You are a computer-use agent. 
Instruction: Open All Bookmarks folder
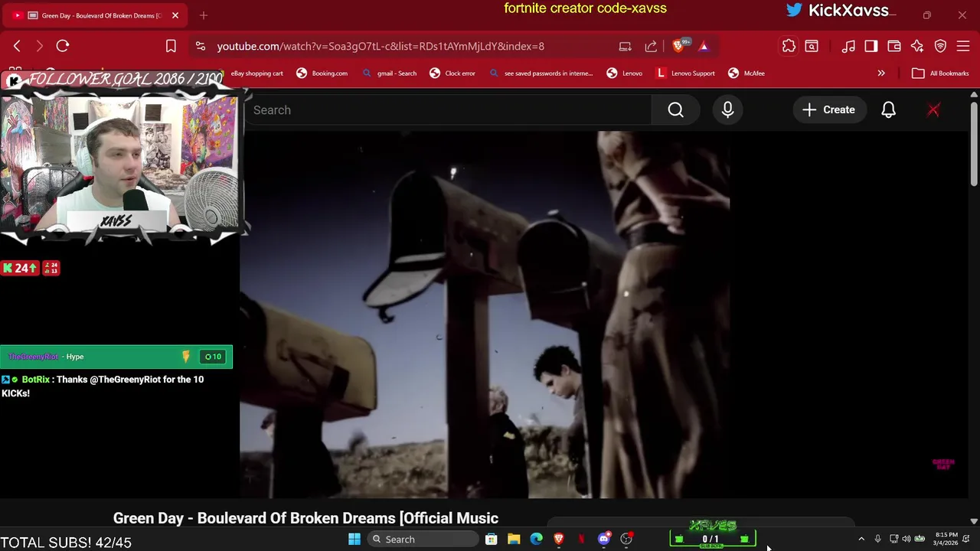pyautogui.click(x=940, y=73)
